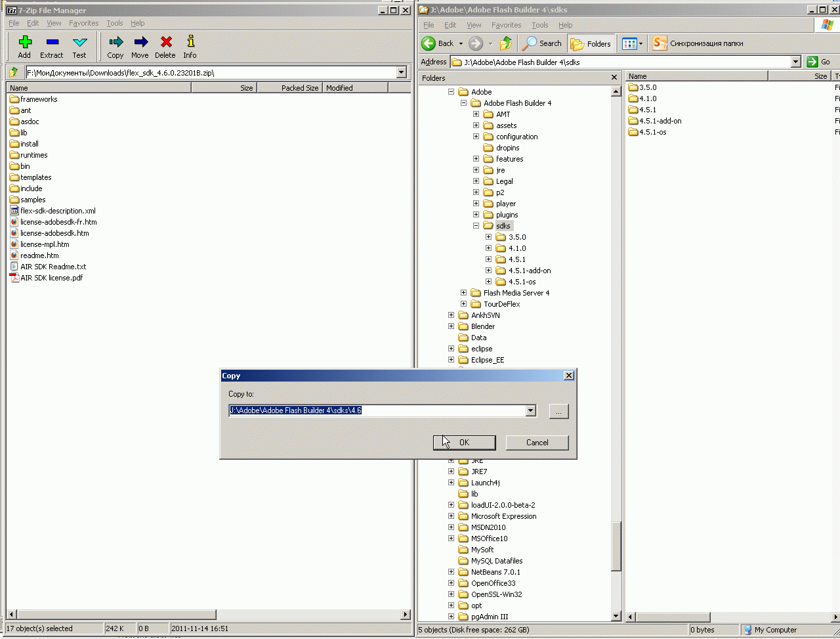Select license-mpl.htm in archive list

pyautogui.click(x=39, y=244)
